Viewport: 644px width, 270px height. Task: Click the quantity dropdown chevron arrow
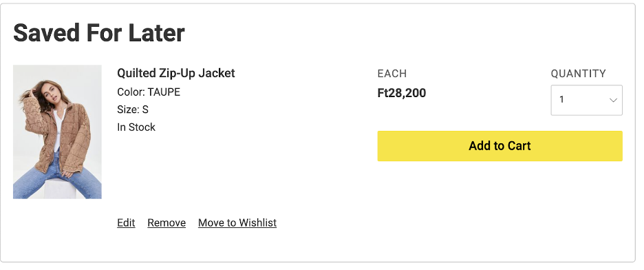[613, 101]
